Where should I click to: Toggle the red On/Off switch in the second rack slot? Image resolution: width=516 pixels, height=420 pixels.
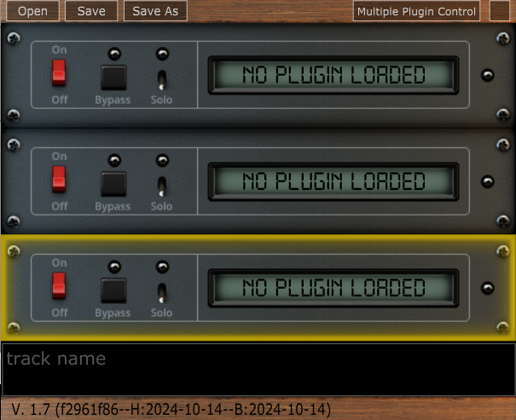click(59, 180)
